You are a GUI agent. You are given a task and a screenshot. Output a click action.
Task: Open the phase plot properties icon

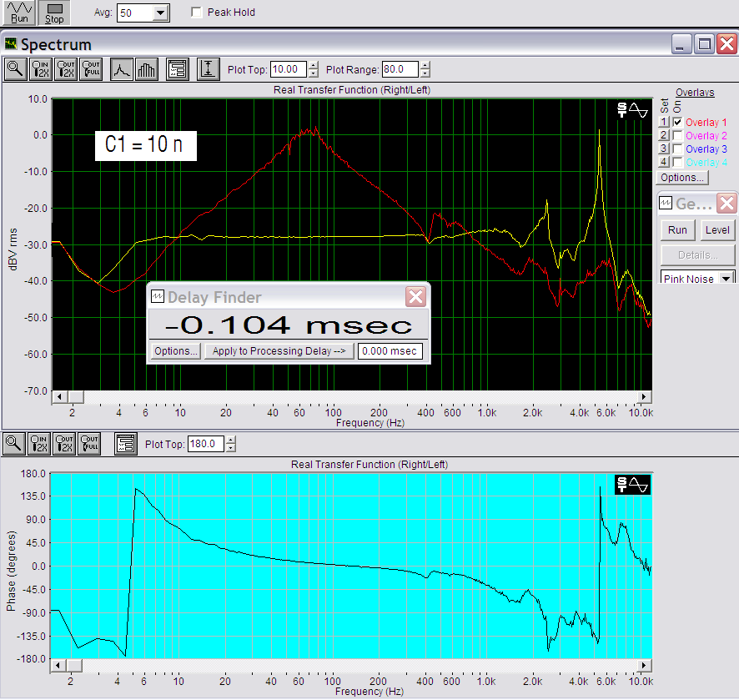pos(126,444)
